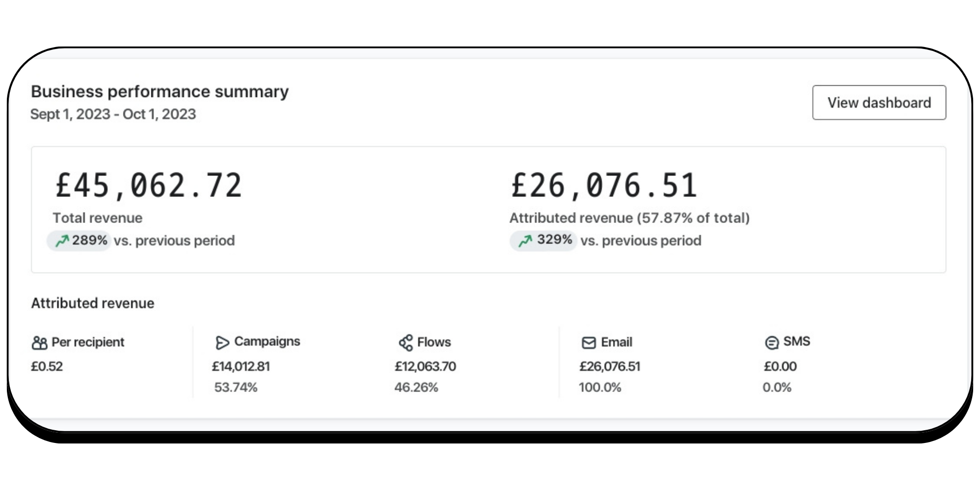This screenshot has height=490, width=980.
Task: Click the View dashboard button
Action: pyautogui.click(x=879, y=103)
